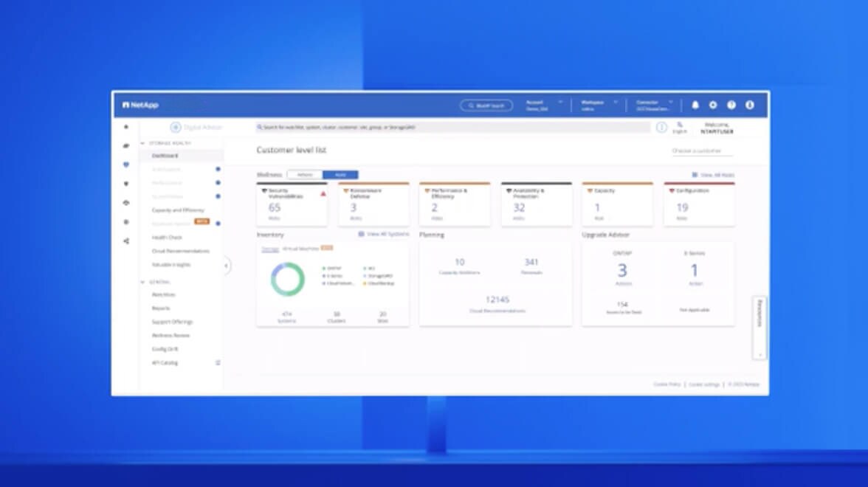Image resolution: width=868 pixels, height=487 pixels.
Task: Toggle Wellness view to Risks
Action: coord(340,175)
